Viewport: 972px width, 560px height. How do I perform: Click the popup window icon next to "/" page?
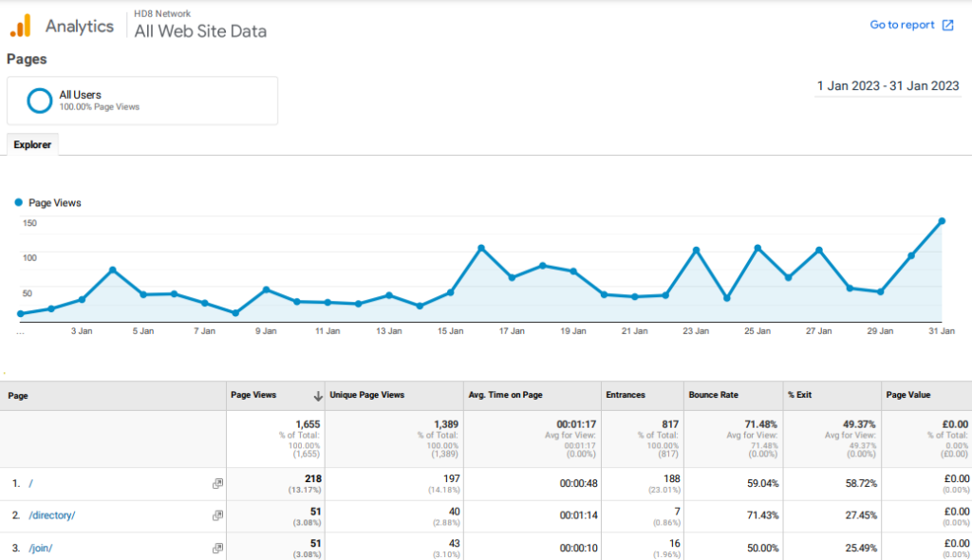point(218,483)
